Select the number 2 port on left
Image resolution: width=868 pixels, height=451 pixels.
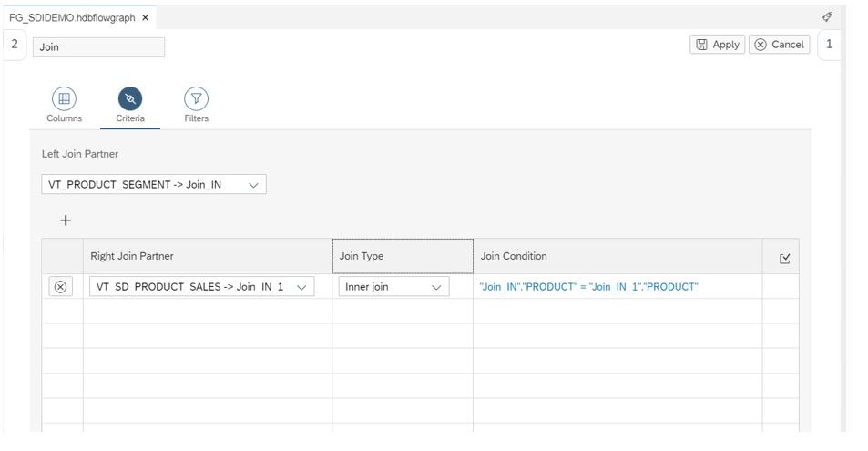coord(15,45)
